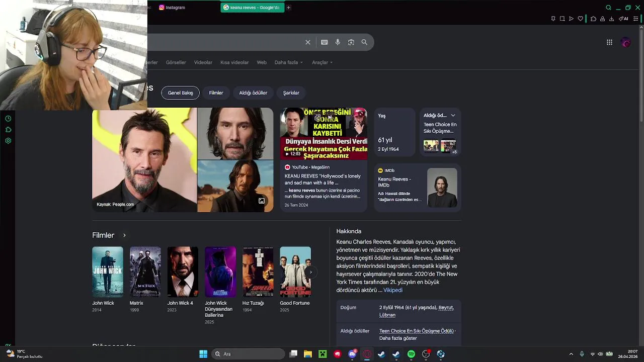
Task: Select the Aldığı ödüller chip
Action: point(253,93)
